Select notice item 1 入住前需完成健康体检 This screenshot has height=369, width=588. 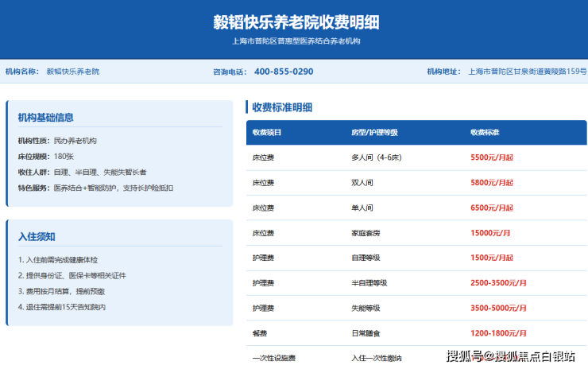[x=58, y=260]
